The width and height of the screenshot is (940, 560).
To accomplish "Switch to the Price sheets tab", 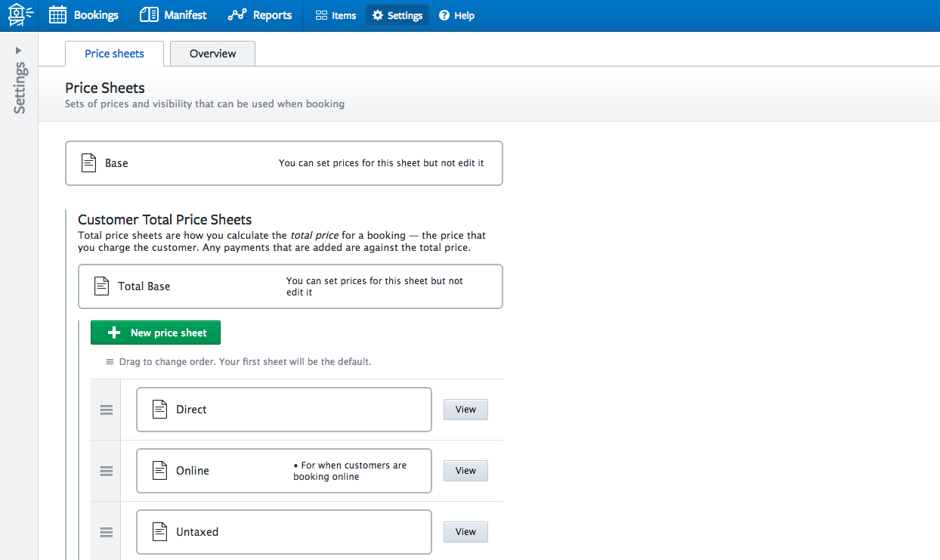I will click(x=115, y=54).
